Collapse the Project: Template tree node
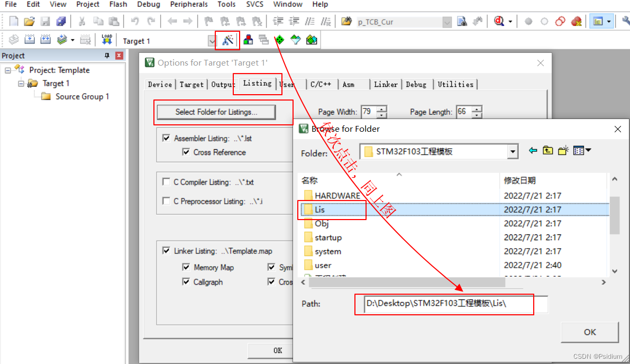Image resolution: width=630 pixels, height=364 pixels. click(7, 70)
